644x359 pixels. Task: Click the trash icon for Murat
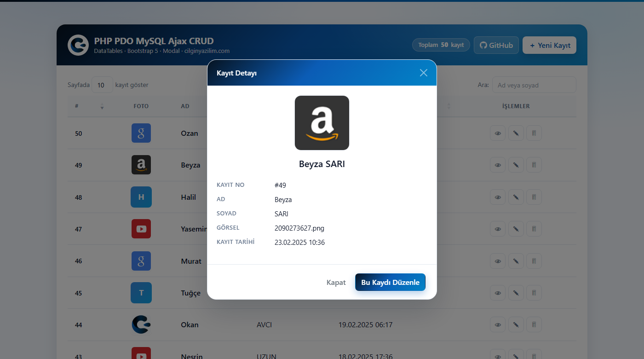tap(534, 261)
